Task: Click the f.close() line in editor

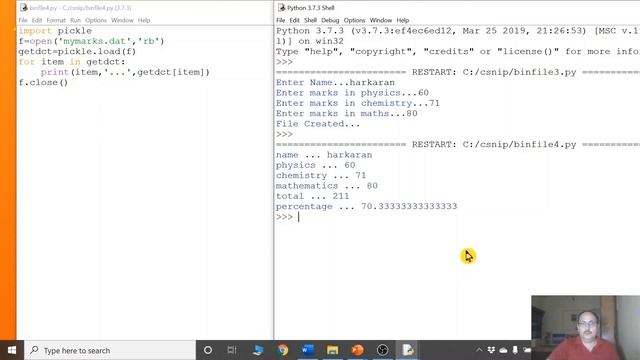Action: point(43,82)
